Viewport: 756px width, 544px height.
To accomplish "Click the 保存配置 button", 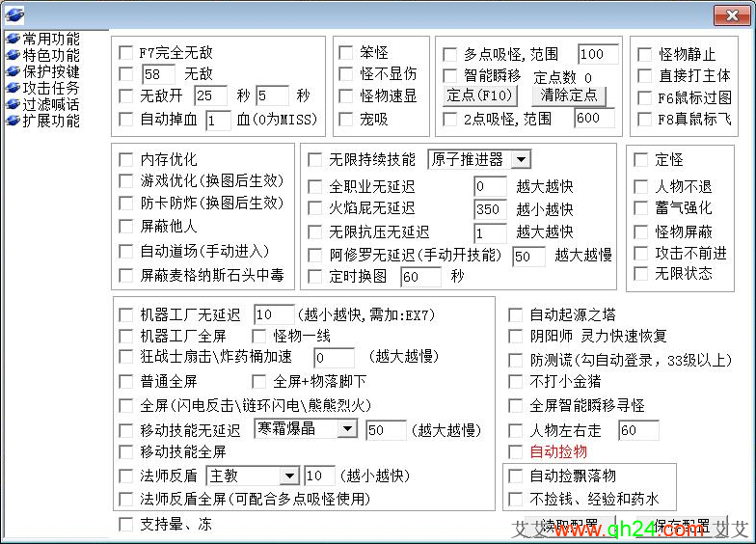I will pos(683,528).
